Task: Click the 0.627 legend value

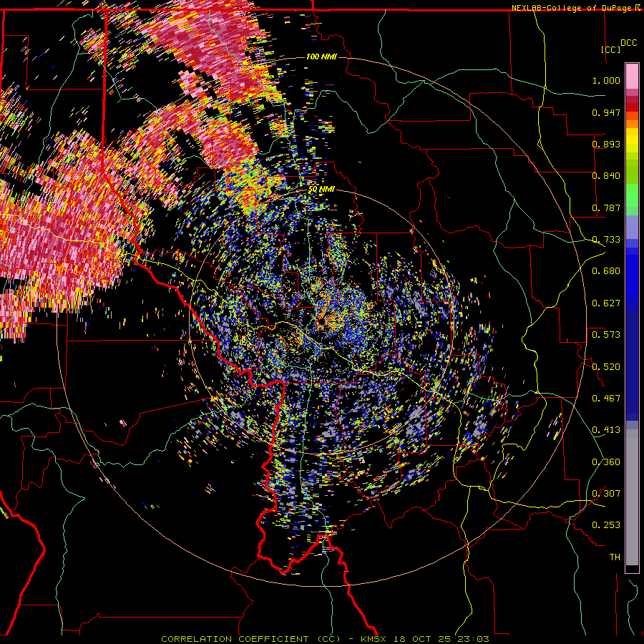Action: (x=606, y=303)
